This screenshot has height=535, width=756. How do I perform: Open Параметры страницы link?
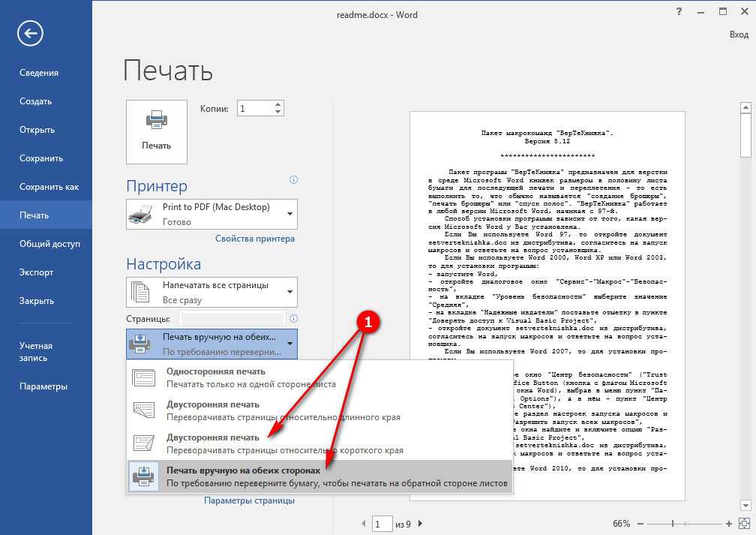pos(249,500)
